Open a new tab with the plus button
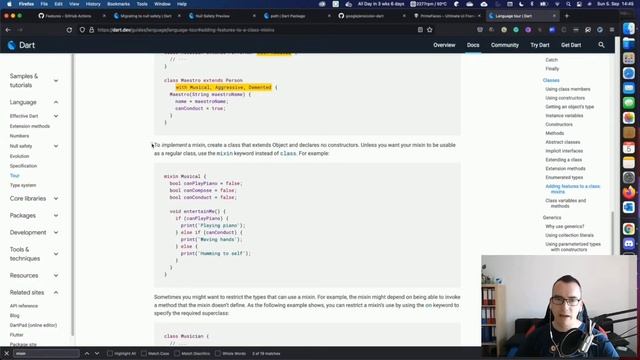Viewport: 640px width, 360px height. coord(567,16)
